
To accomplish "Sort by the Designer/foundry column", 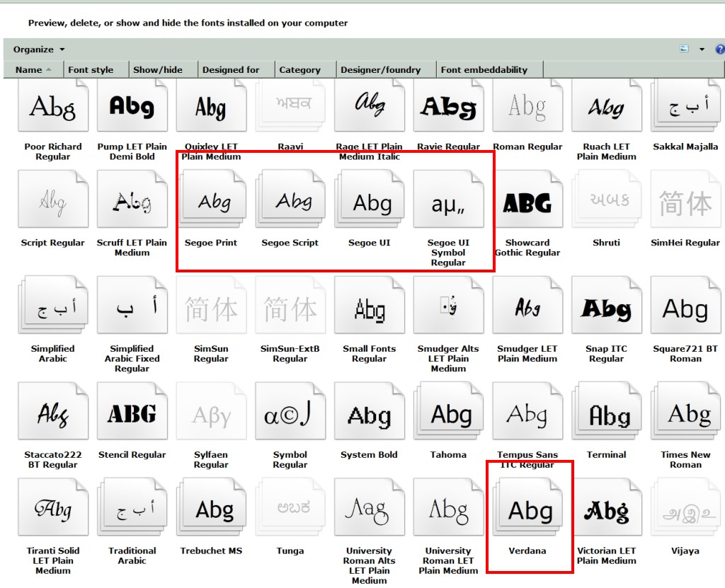I will click(386, 70).
